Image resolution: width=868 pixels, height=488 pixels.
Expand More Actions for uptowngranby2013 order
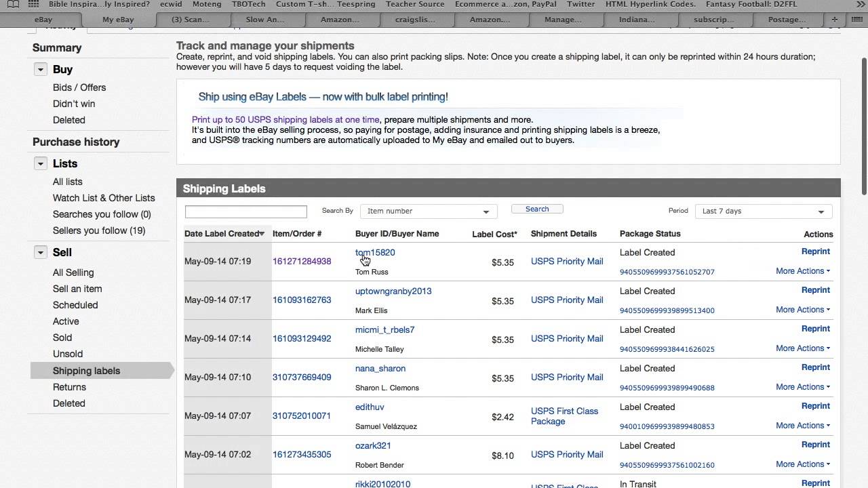click(x=803, y=310)
